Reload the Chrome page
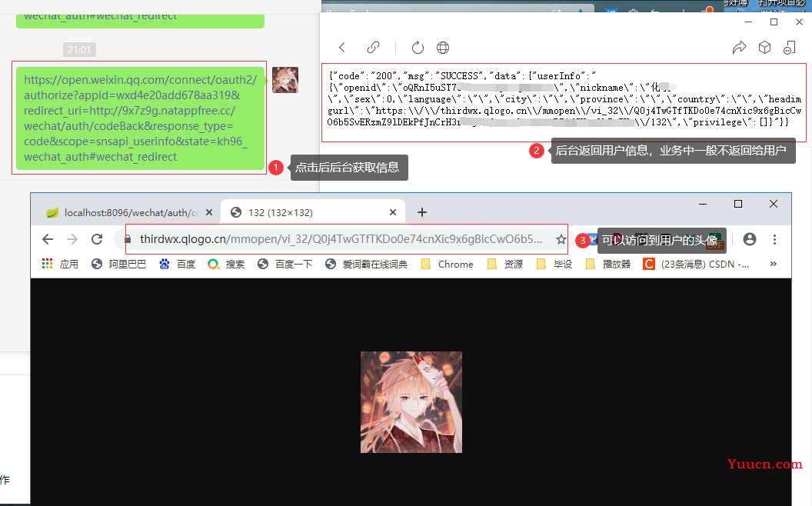Viewport: 812px width, 506px height. 97,239
